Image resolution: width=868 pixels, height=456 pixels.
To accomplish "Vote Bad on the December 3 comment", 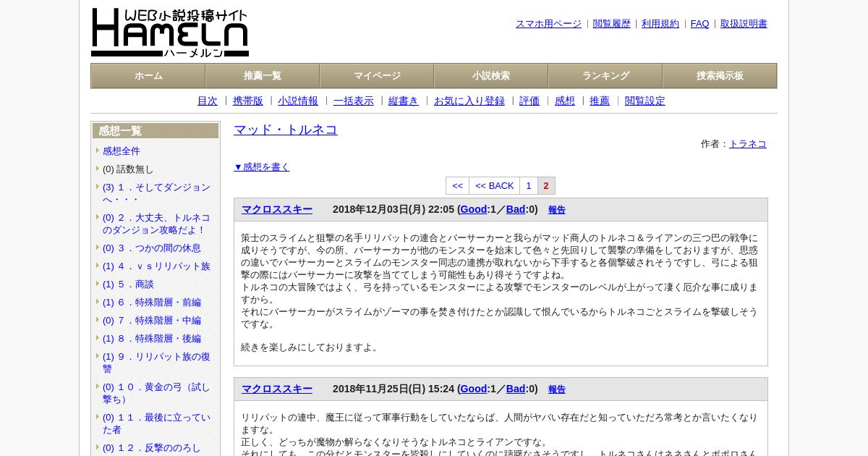I will tap(516, 210).
